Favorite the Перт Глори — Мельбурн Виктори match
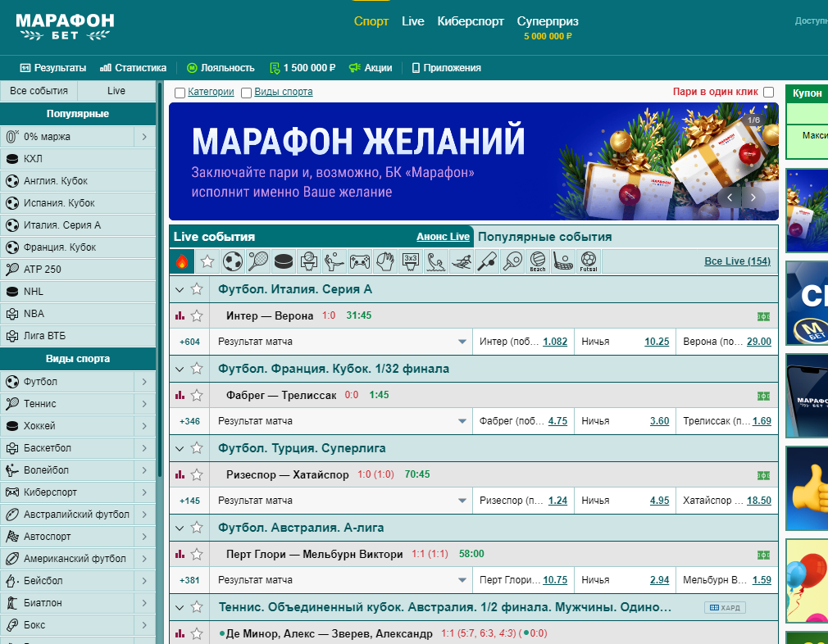 (x=197, y=554)
